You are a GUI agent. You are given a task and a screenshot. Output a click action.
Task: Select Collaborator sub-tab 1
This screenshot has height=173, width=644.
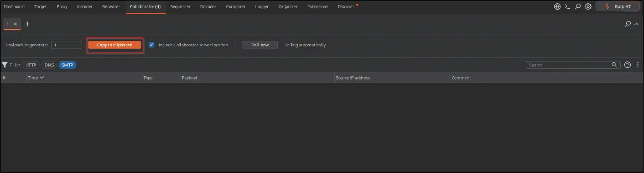coord(8,24)
